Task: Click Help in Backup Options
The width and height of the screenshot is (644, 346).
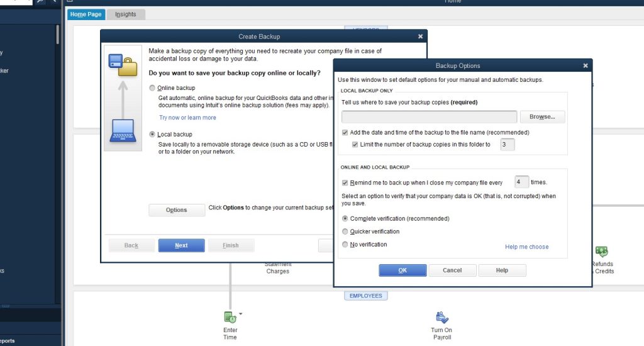Action: point(502,271)
